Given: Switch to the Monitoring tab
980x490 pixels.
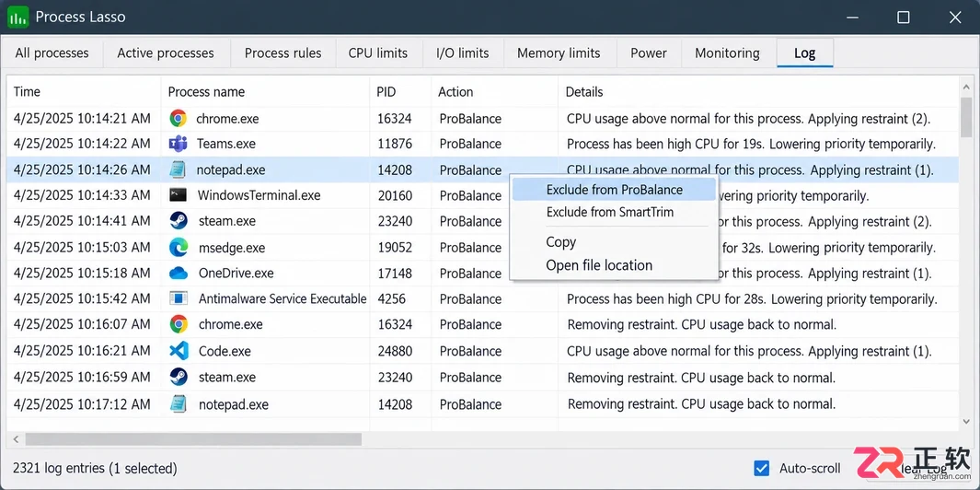Looking at the screenshot, I should click(728, 53).
